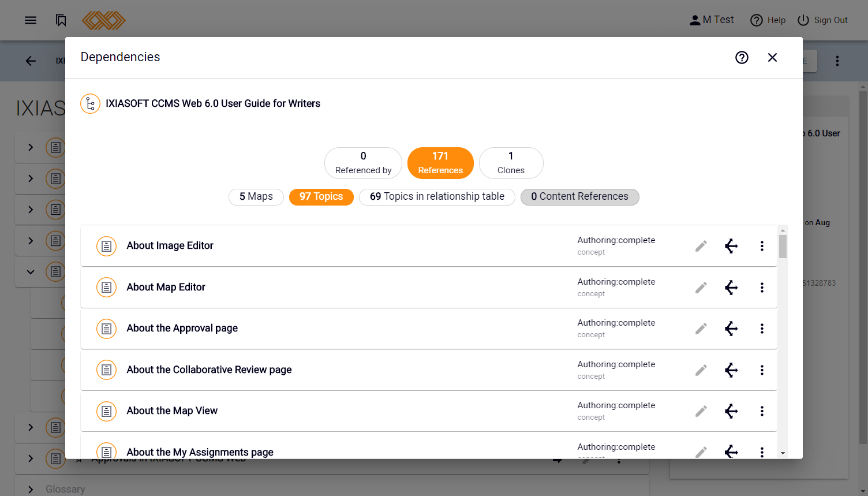Screen dimensions: 868x496
Task: Show dependencies arrow for About the Map View
Action: [x=731, y=411]
